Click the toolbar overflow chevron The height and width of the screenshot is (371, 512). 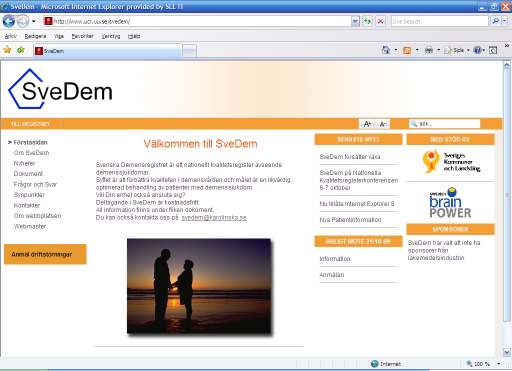click(507, 46)
